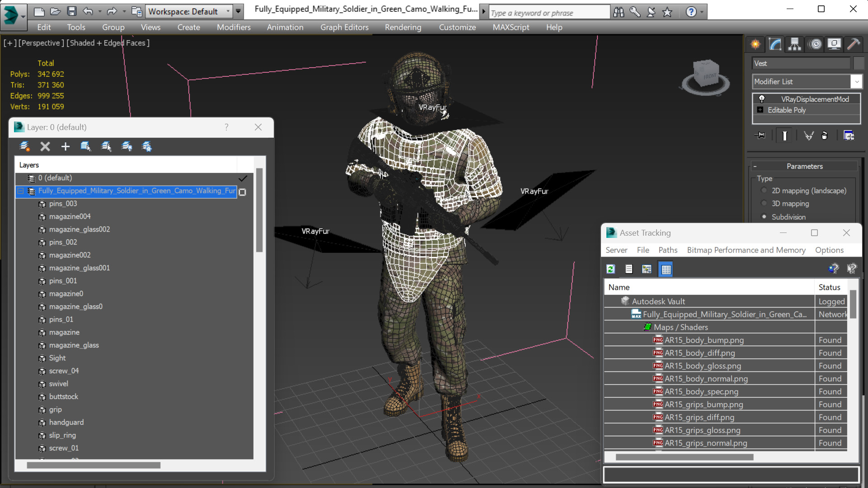Select the buttstock object in layers
The width and height of the screenshot is (868, 488).
pyautogui.click(x=63, y=396)
